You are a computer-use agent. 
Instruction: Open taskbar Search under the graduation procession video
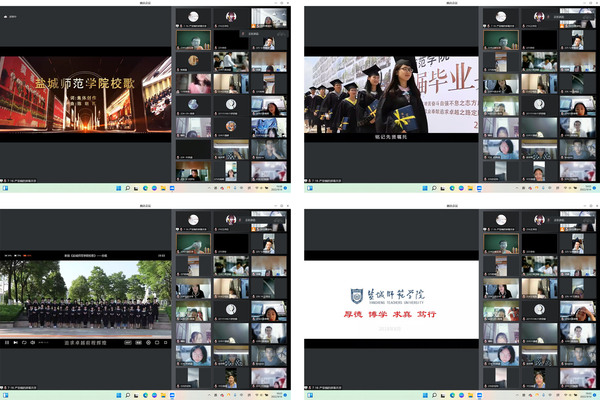pos(426,188)
